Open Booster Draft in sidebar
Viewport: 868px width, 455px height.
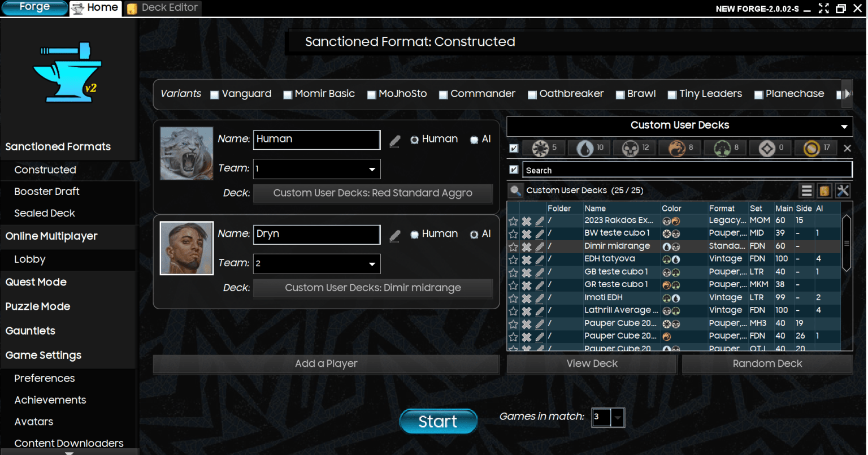47,192
